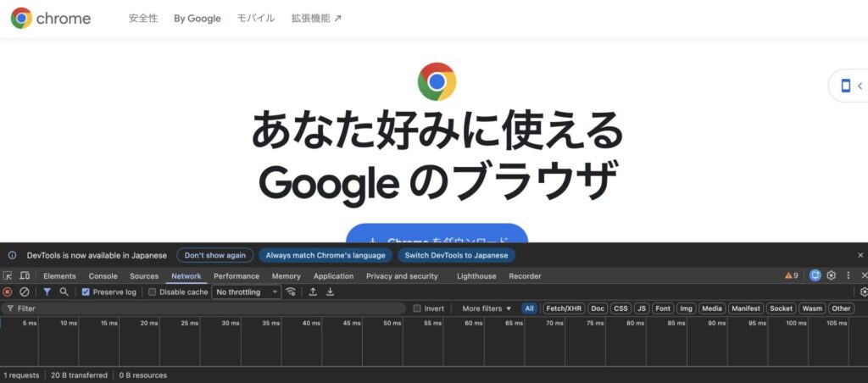Select the All request type filter

click(529, 308)
